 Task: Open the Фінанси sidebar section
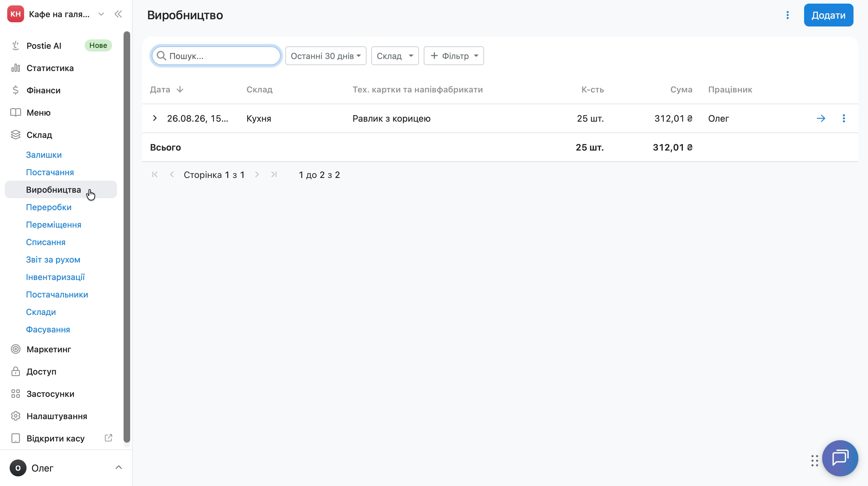tap(43, 90)
